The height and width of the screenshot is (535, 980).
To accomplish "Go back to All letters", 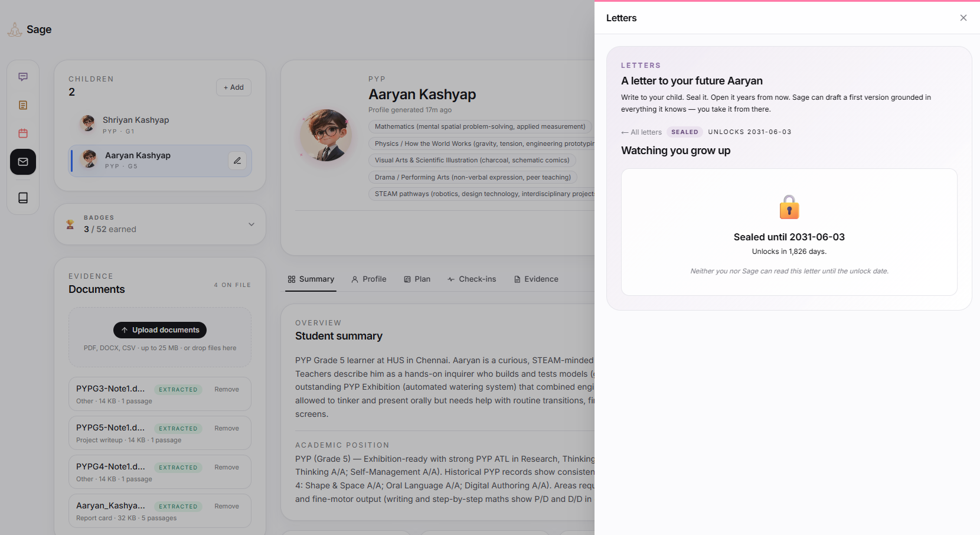I will coord(642,132).
